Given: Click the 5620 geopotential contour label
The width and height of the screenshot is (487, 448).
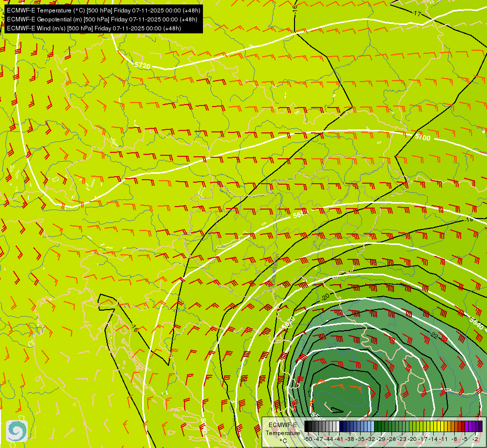Looking at the screenshot, I should pos(288,323).
